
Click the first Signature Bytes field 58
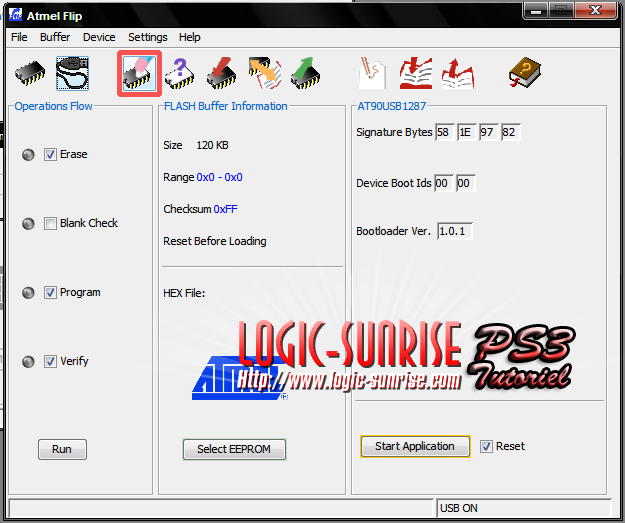pyautogui.click(x=444, y=132)
